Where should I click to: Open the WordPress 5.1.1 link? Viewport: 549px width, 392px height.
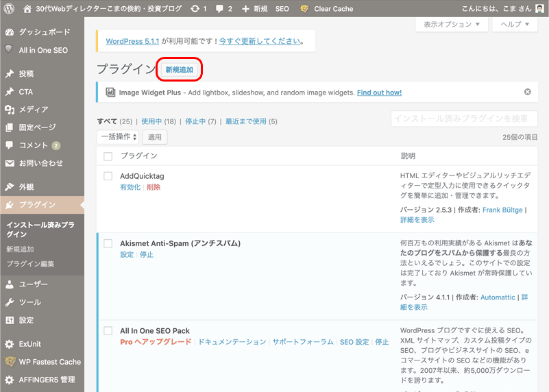[x=132, y=41]
